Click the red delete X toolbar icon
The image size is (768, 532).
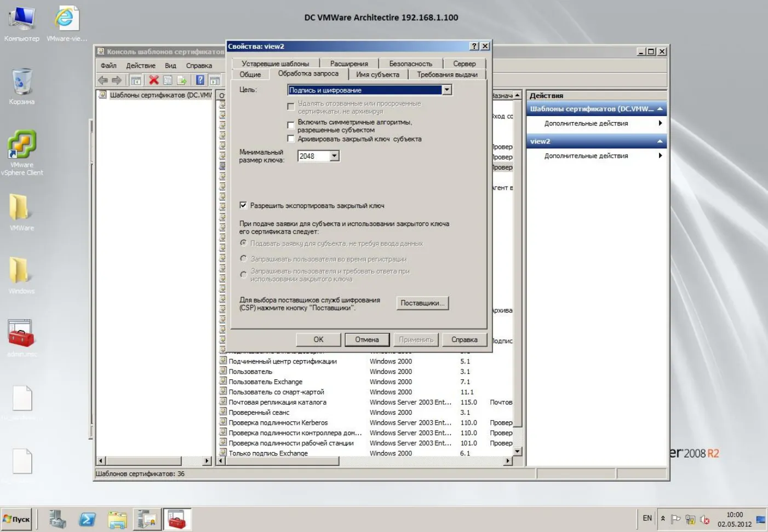(154, 80)
